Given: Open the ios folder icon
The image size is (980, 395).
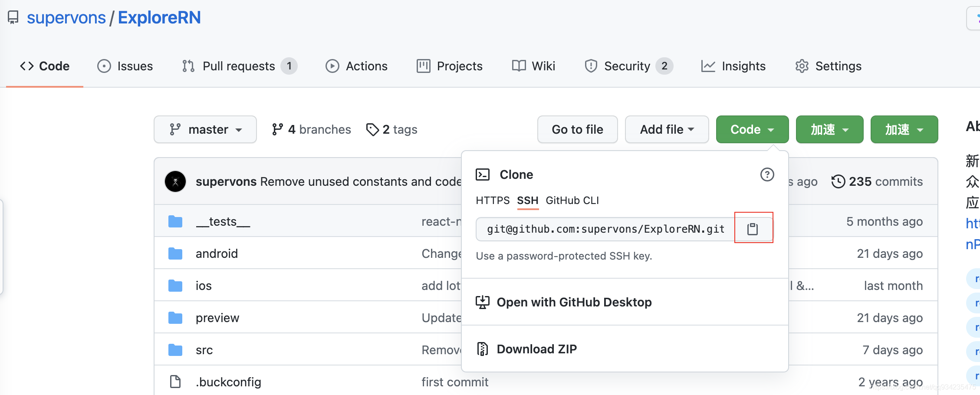Looking at the screenshot, I should 175,286.
